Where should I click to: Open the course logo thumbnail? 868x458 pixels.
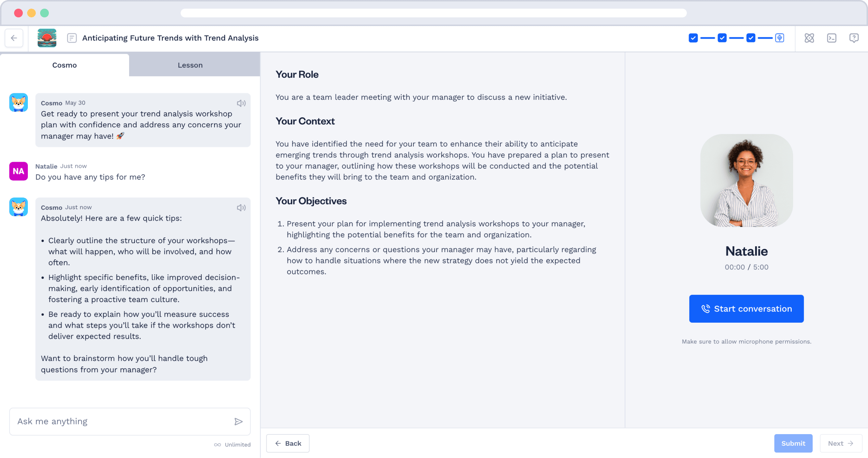47,38
